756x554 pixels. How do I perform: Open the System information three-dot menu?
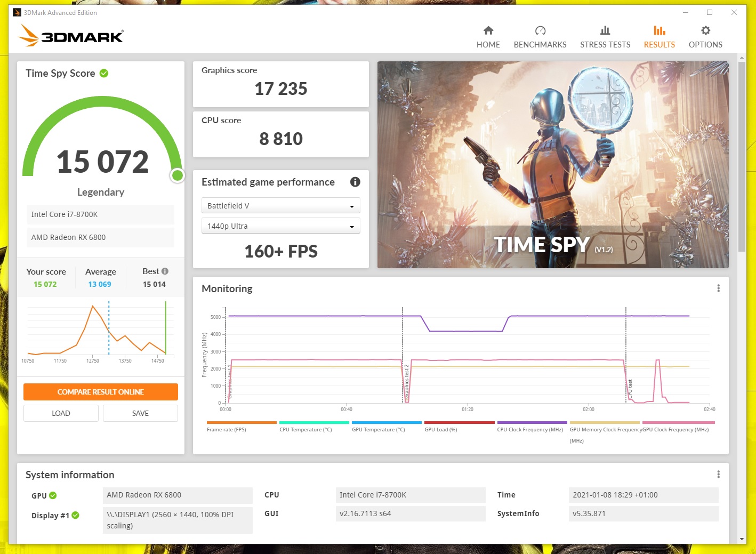tap(718, 475)
